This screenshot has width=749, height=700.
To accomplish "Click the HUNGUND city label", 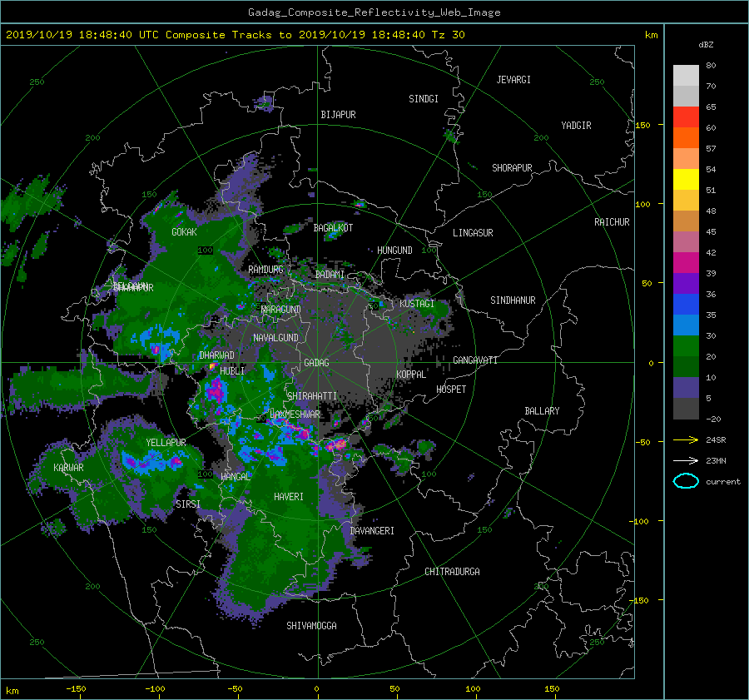I will tap(394, 251).
